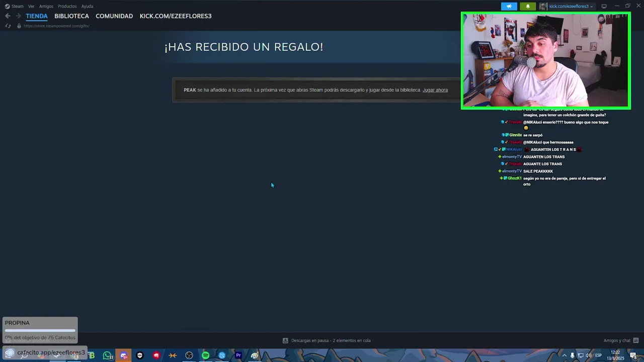Open the volume speaker tray icon
The image size is (644, 362).
click(588, 355)
